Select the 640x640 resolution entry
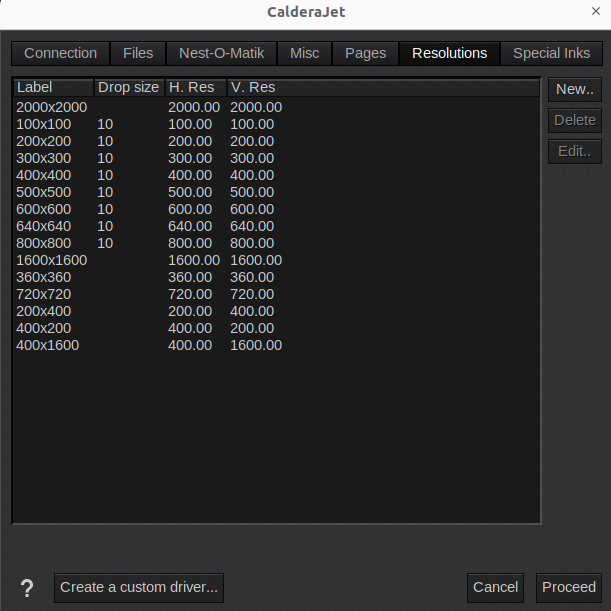Image resolution: width=611 pixels, height=611 pixels. tap(44, 226)
